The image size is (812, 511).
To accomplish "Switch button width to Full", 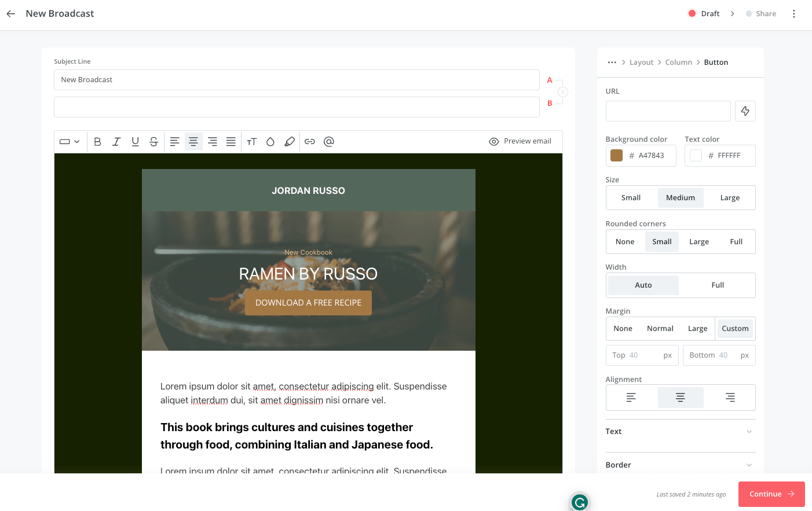I will pos(718,285).
